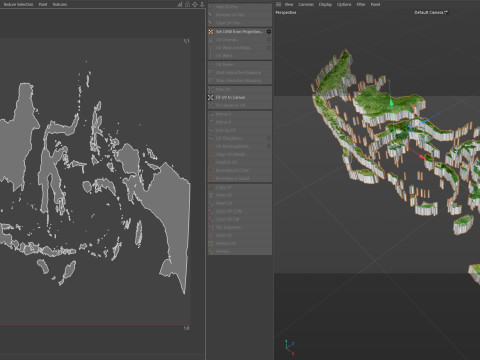The height and width of the screenshot is (360, 480).
Task: Open the Textures menu in UV editor
Action: [x=60, y=4]
